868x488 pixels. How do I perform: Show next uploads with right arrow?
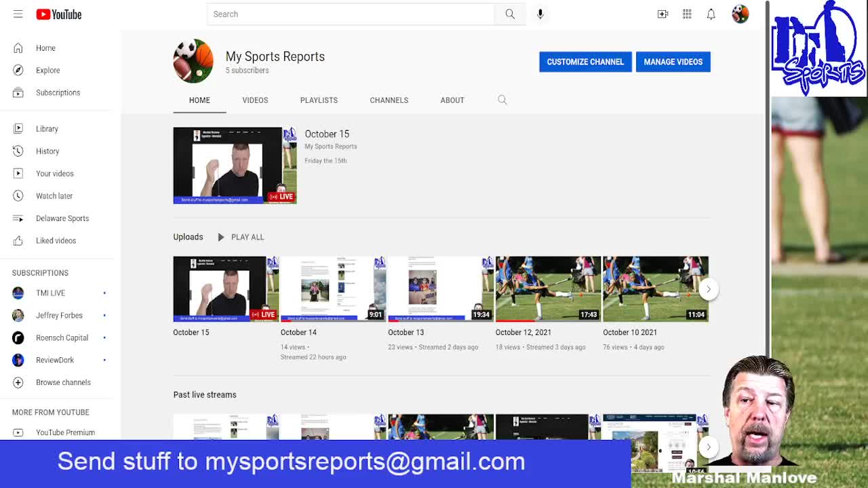[x=708, y=289]
